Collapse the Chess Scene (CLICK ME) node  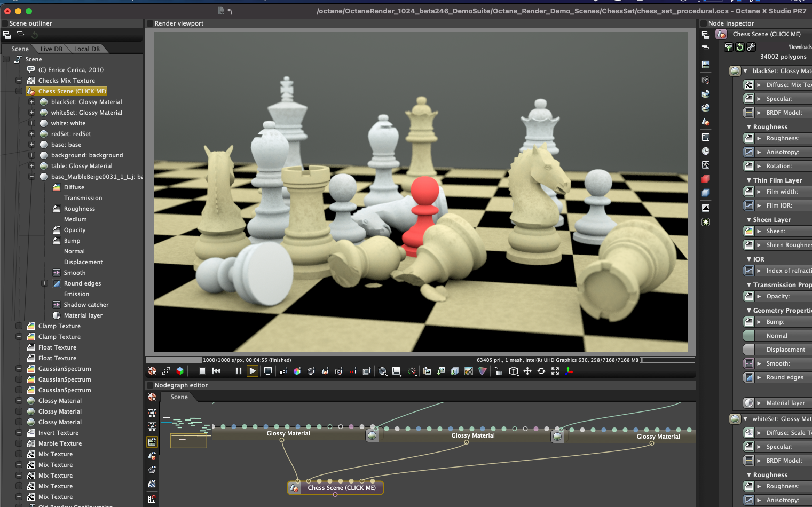pos(19,91)
